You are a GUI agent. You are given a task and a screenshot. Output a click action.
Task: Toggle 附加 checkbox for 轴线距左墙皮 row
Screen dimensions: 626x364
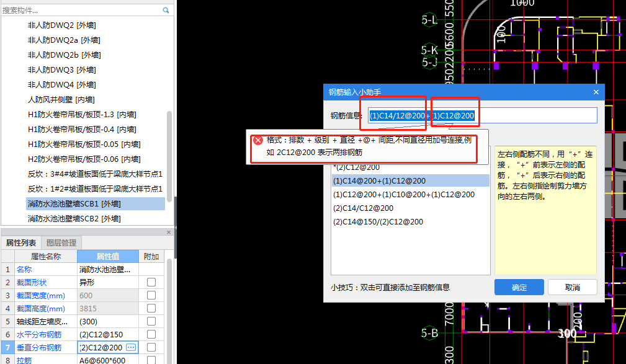[151, 321]
